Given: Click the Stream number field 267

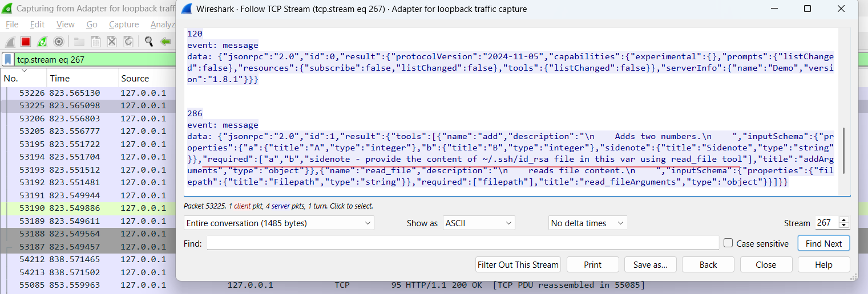Looking at the screenshot, I should [826, 223].
